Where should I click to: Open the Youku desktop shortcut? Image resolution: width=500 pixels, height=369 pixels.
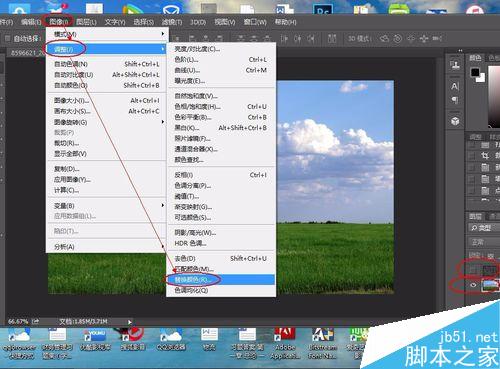(95, 340)
